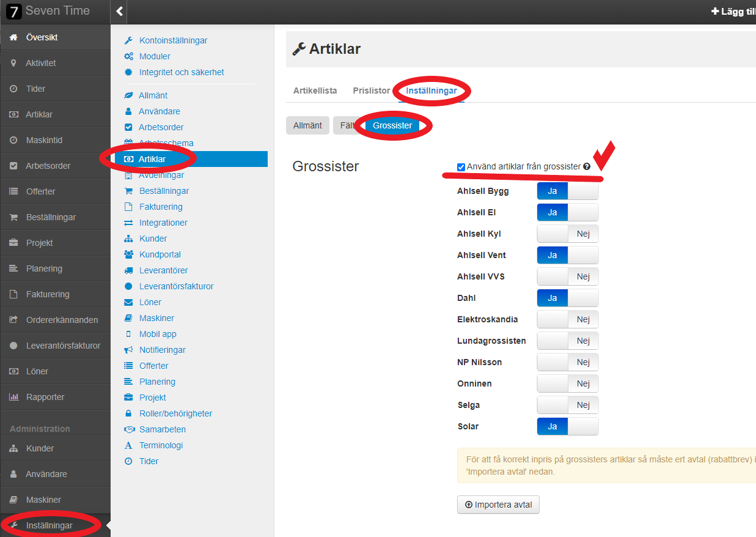
Task: Click the Kontoinställningar wrench icon
Action: tap(128, 40)
